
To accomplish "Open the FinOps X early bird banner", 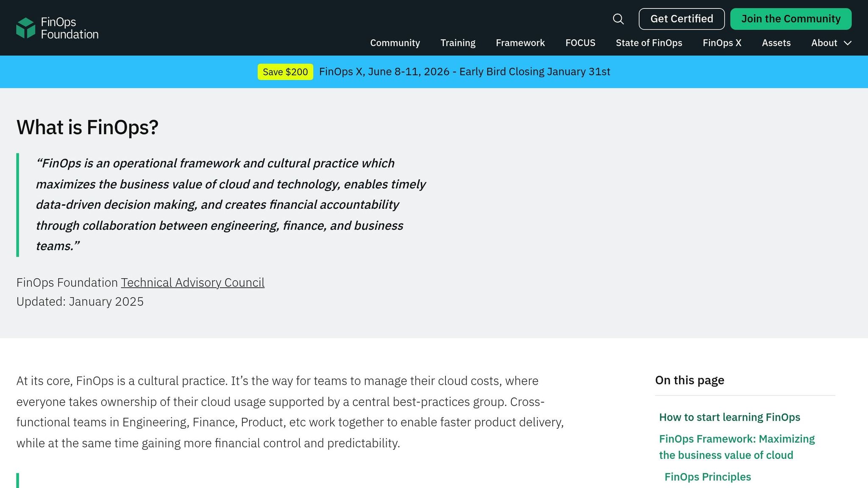I will 464,72.
